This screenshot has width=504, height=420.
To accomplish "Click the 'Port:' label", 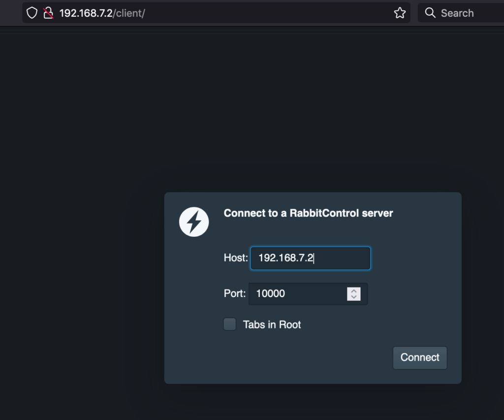I will [x=235, y=293].
